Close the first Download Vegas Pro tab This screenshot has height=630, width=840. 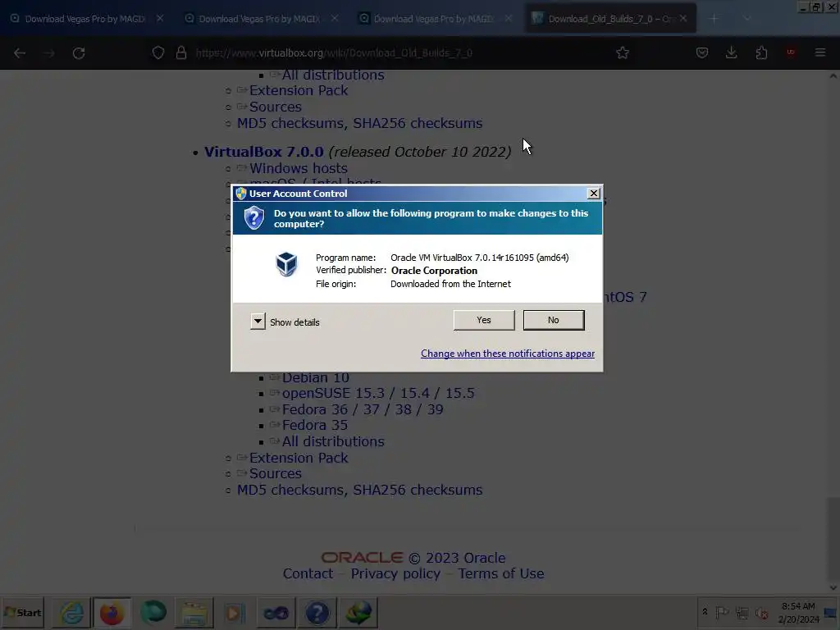tap(160, 19)
